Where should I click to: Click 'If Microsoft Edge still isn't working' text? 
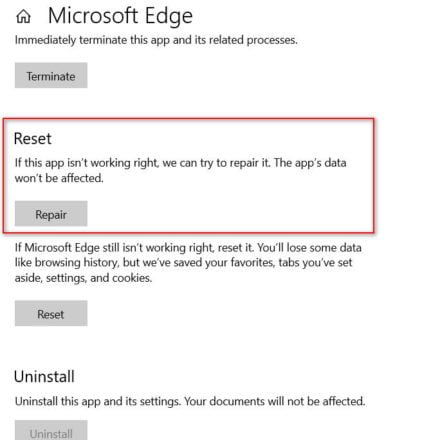point(113,248)
